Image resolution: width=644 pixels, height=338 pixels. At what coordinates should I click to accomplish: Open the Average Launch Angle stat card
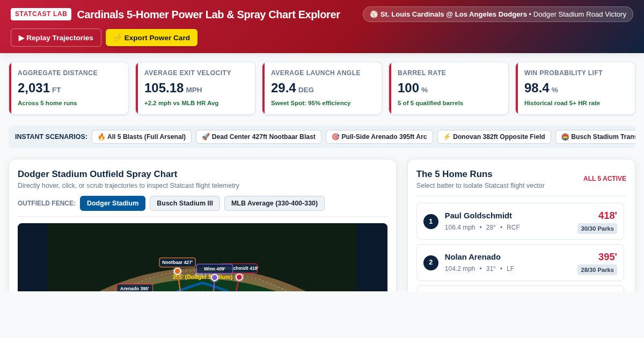click(322, 88)
